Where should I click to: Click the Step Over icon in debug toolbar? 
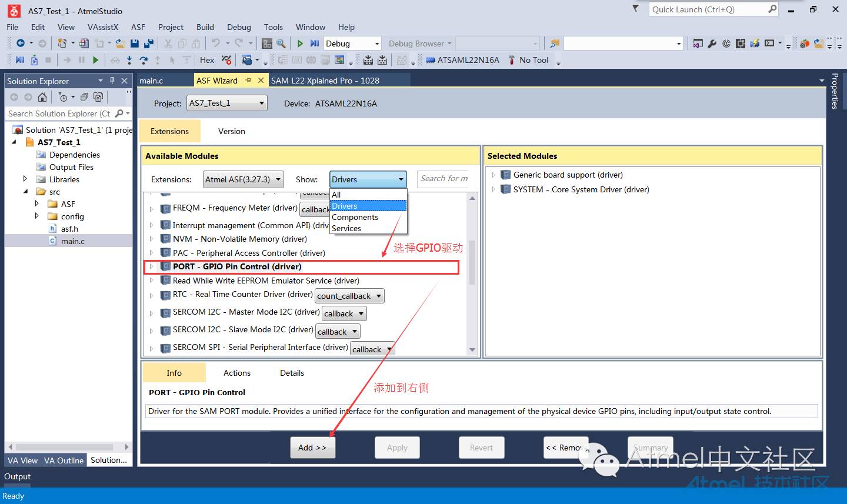tap(144, 60)
